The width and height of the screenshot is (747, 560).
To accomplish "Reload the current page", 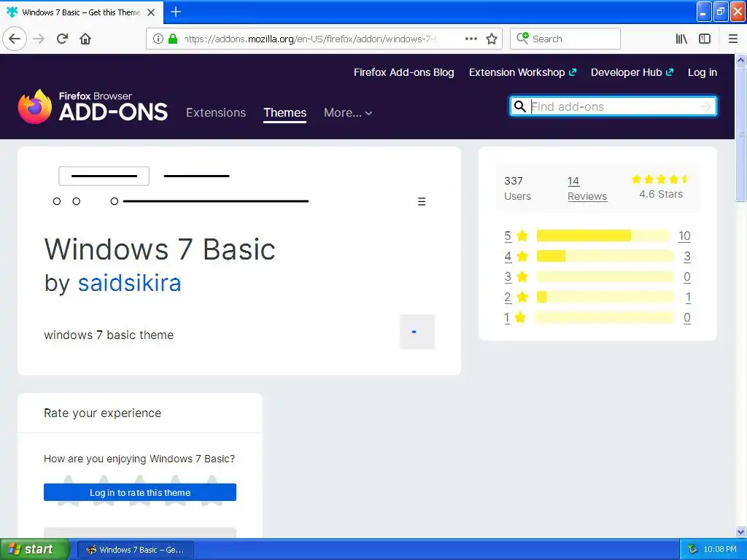I will [62, 39].
